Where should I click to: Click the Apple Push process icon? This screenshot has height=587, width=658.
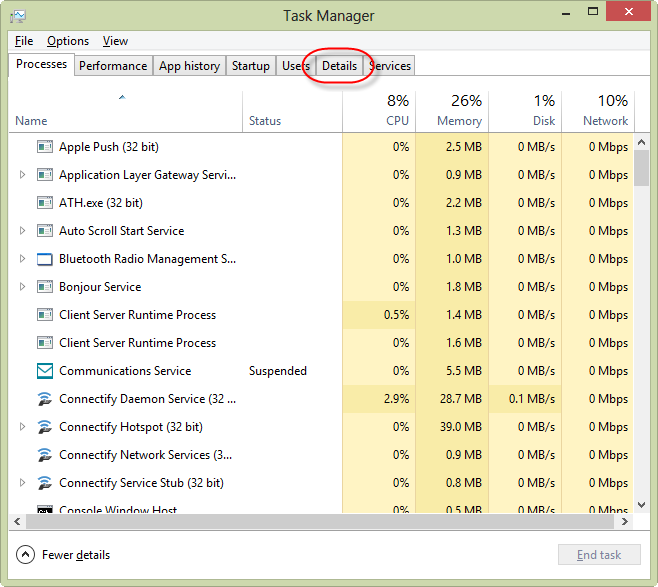[44, 147]
